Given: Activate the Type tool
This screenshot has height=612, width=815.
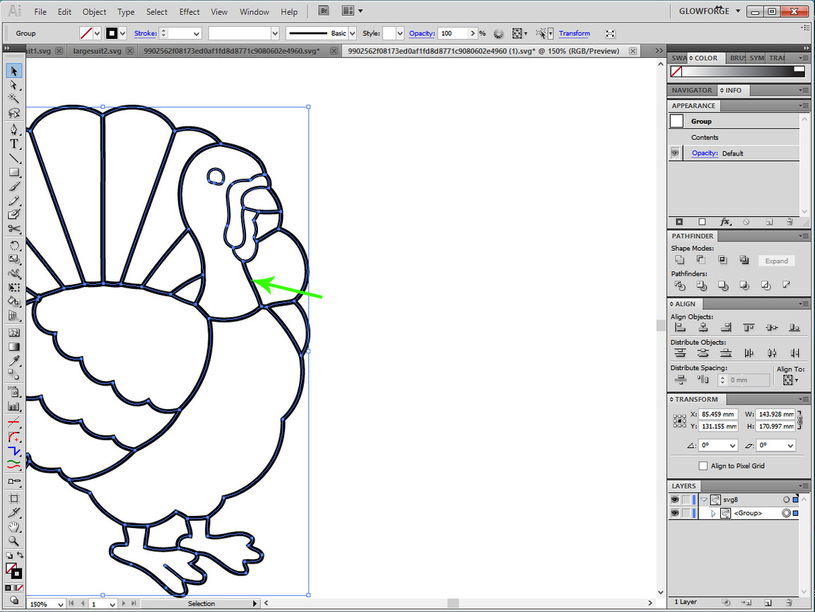Looking at the screenshot, I should tap(14, 145).
